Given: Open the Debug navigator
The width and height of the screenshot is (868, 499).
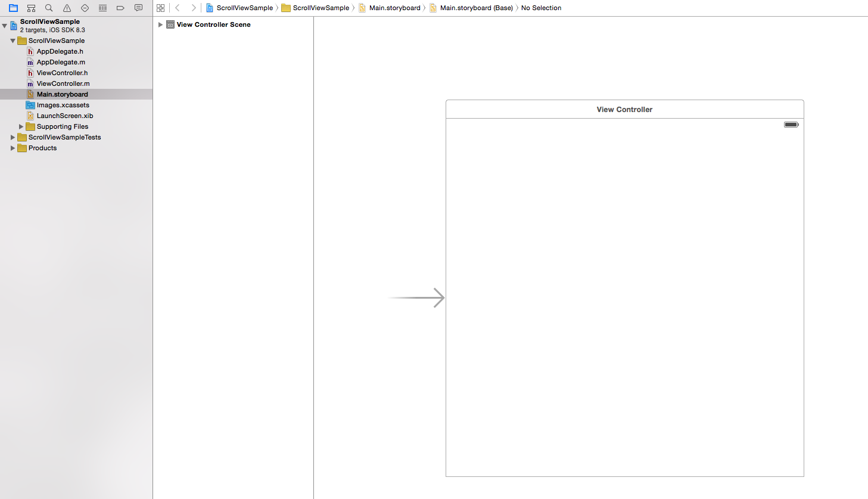Looking at the screenshot, I should coord(102,8).
